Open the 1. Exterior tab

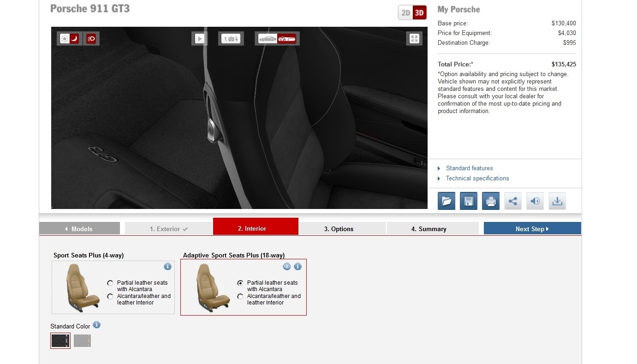point(169,229)
